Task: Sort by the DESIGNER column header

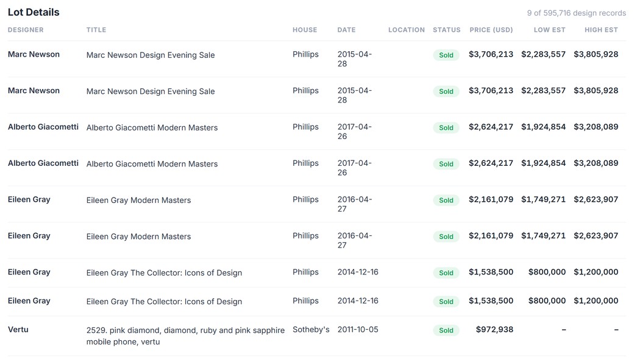Action: tap(26, 30)
